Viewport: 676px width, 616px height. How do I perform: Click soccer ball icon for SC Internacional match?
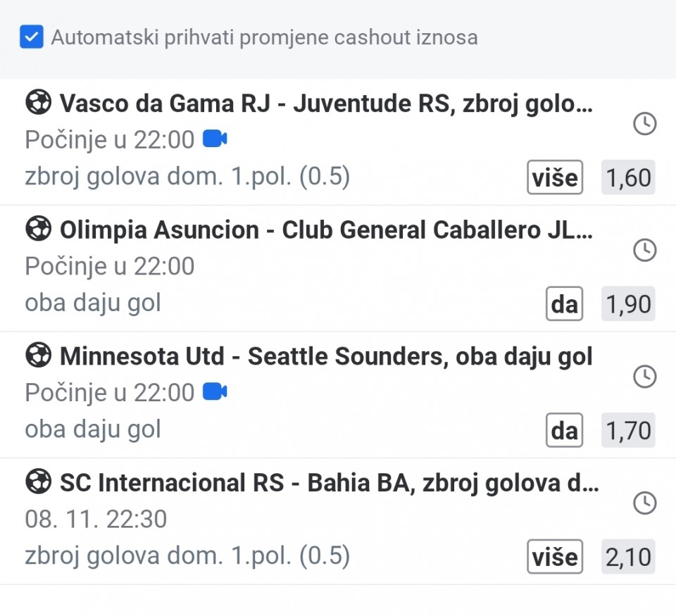pyautogui.click(x=38, y=483)
